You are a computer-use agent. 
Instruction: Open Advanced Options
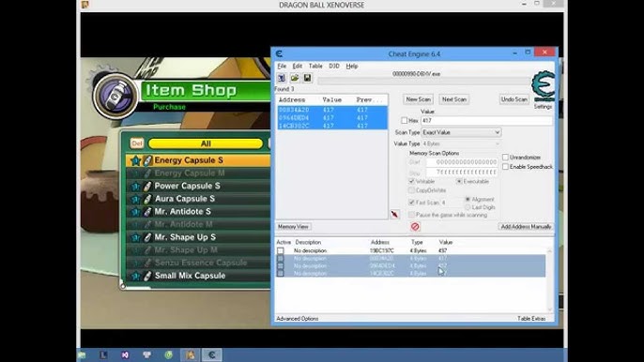[x=298, y=319]
